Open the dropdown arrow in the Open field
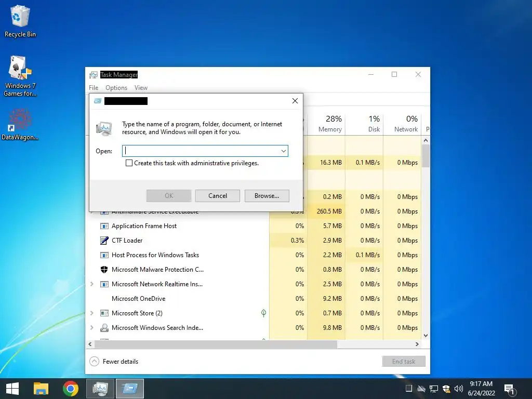Viewport: 532px width, 399px height. click(284, 151)
